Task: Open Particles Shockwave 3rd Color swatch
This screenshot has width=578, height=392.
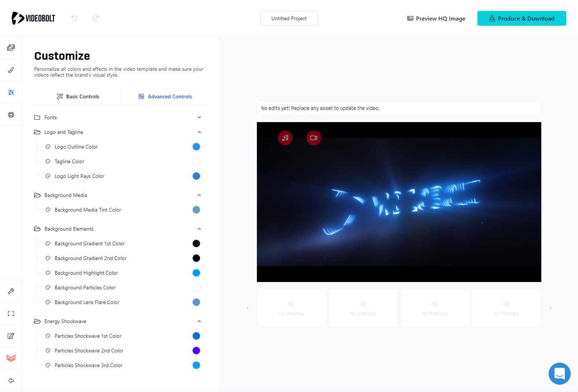Action: click(196, 365)
